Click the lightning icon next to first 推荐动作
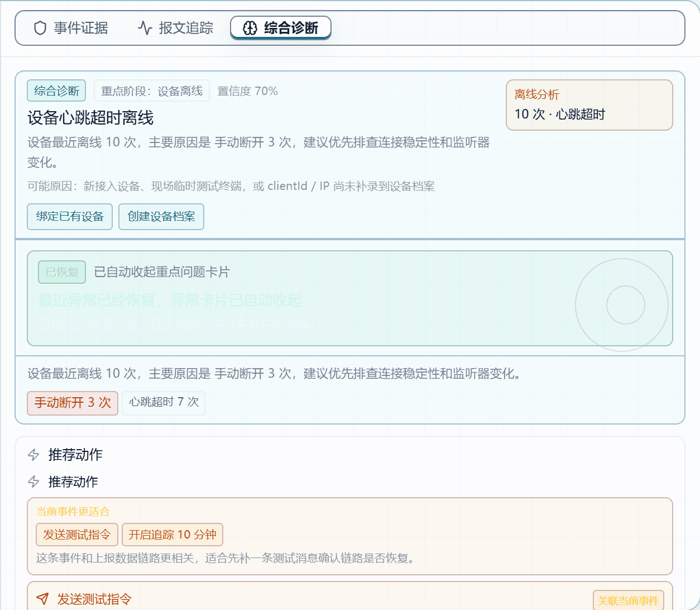This screenshot has width=700, height=610. 33,455
